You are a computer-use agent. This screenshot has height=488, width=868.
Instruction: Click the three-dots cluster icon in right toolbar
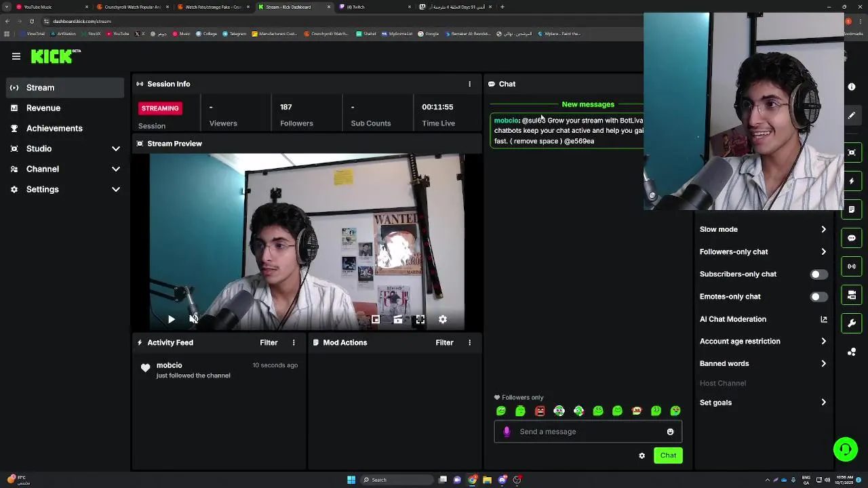point(852,352)
